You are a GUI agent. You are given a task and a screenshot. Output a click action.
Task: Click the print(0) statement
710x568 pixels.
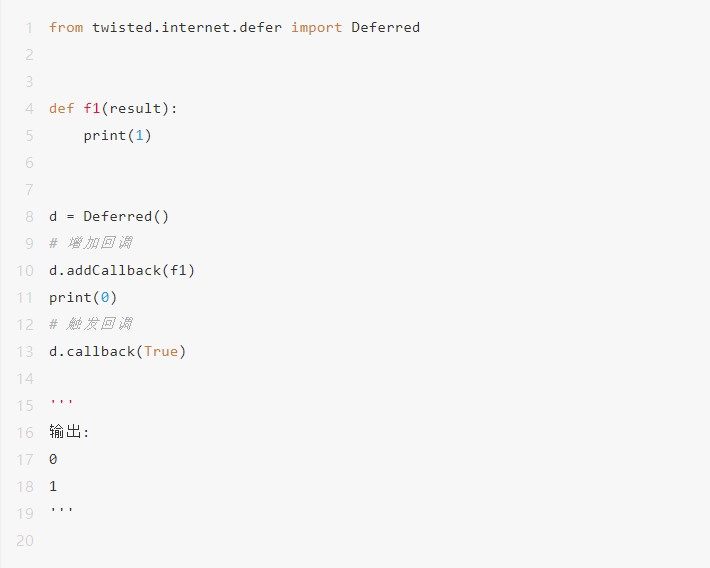tap(83, 298)
